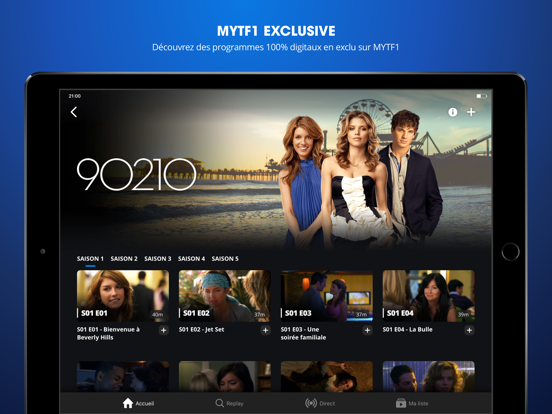Screen dimensions: 552x414
Task: Open the third episode thumbnail in second row
Action: point(327,376)
